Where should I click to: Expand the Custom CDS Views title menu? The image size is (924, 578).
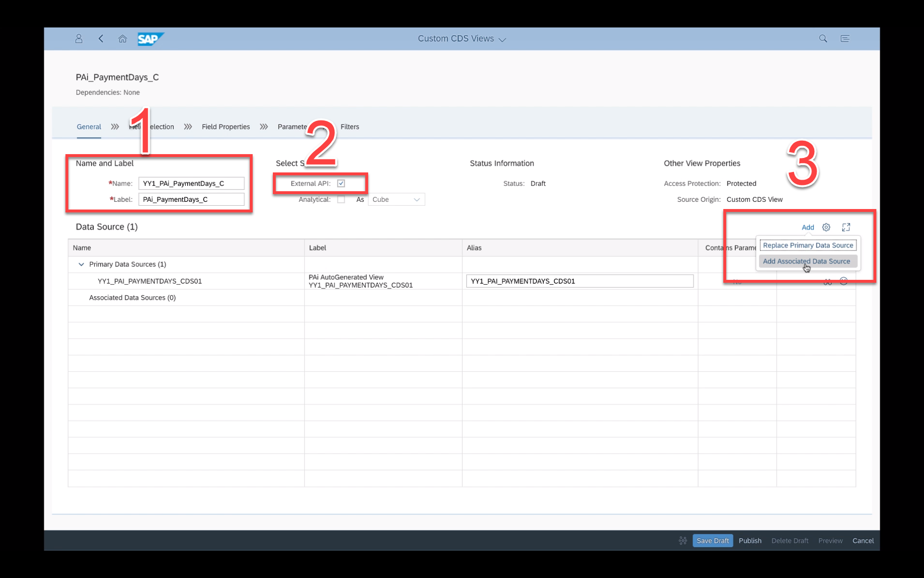462,39
